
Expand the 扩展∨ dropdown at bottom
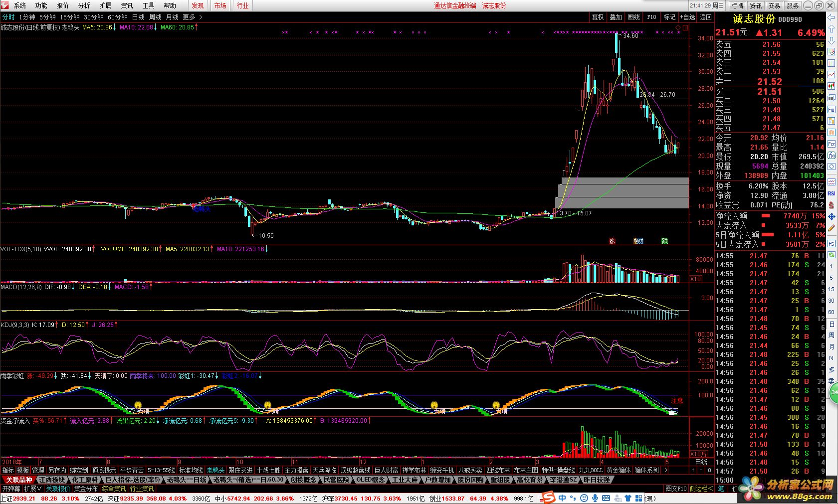click(33, 489)
